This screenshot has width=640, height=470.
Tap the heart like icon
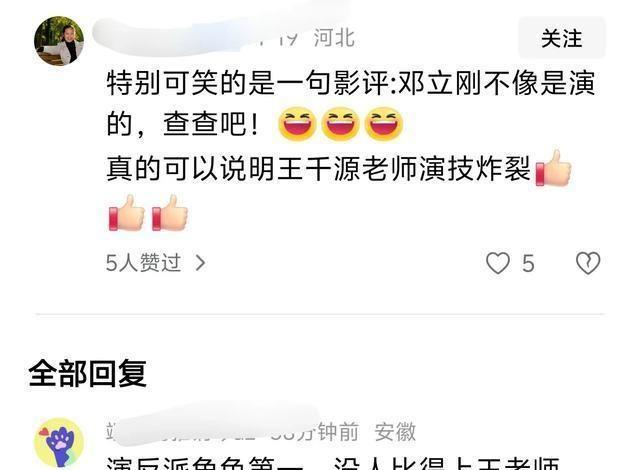pos(498,263)
